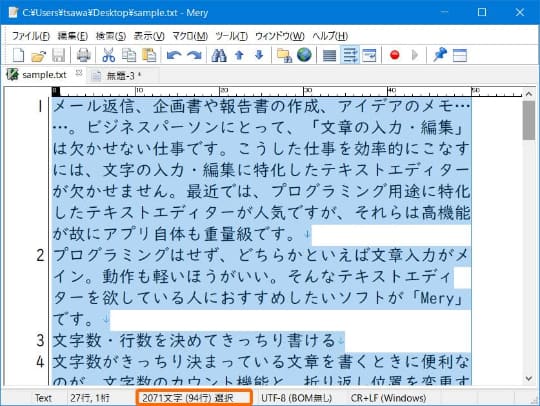The height and width of the screenshot is (406, 540).
Task: Switch to the sample.txt tab
Action: [44, 75]
